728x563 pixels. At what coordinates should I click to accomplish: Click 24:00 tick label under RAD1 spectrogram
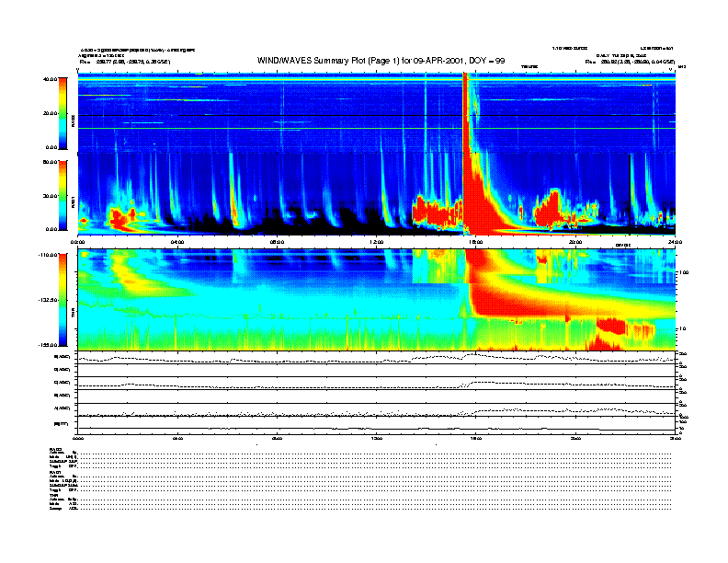[675, 242]
